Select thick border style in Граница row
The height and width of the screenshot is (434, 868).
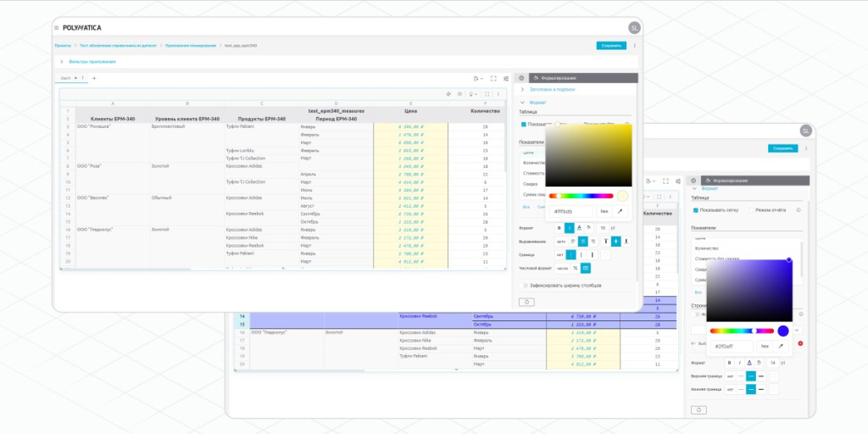tap(592, 254)
